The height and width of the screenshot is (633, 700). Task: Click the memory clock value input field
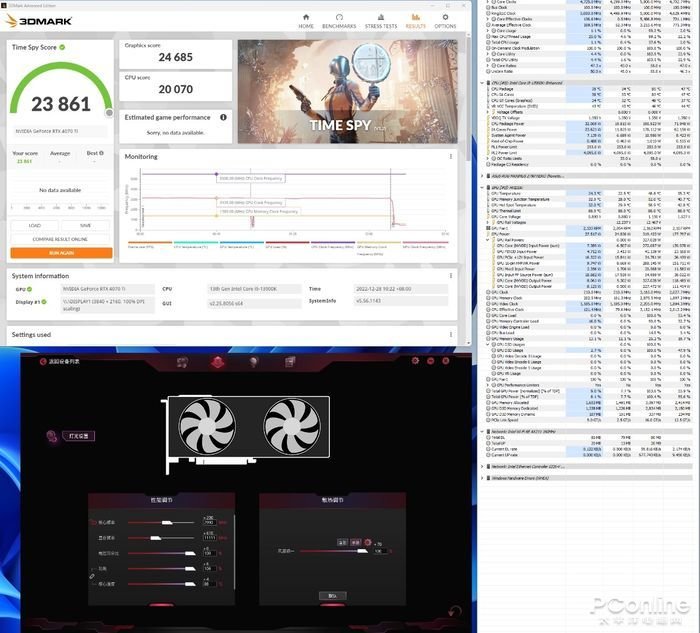point(209,538)
